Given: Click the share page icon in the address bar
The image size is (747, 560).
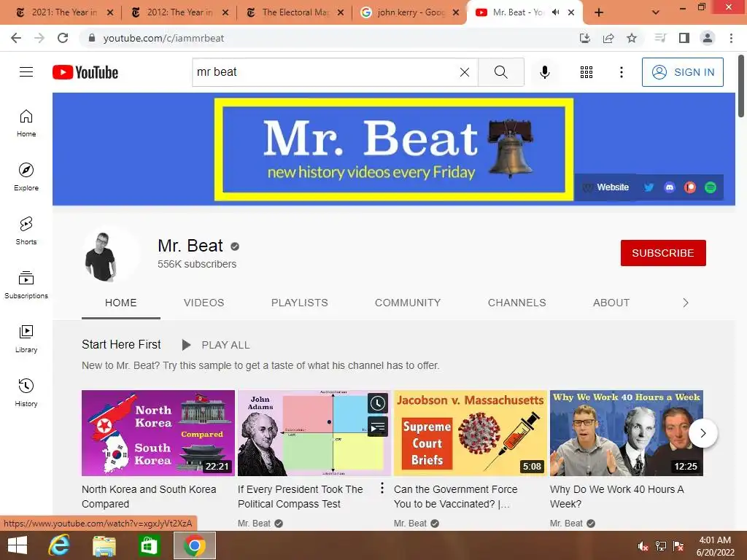Looking at the screenshot, I should coord(608,38).
